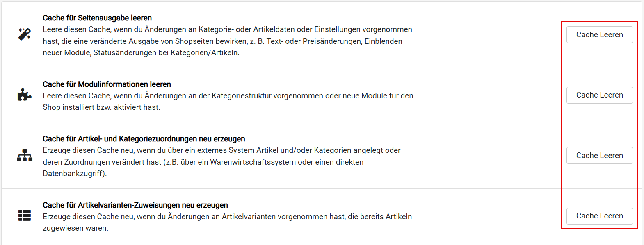Click the list icon for article variants cache

pyautogui.click(x=25, y=216)
